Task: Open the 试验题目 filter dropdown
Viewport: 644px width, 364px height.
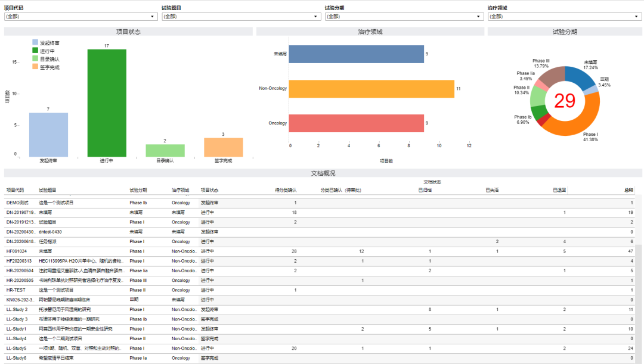Action: [241, 17]
